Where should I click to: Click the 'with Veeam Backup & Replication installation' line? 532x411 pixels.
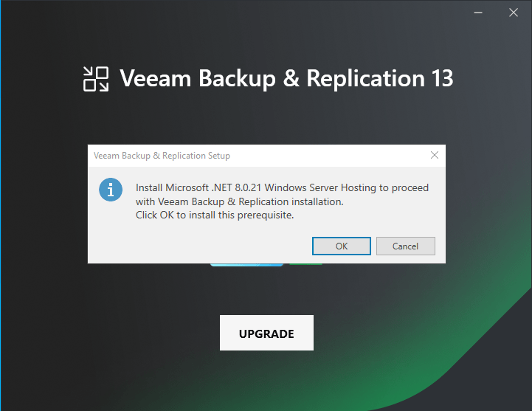(240, 201)
